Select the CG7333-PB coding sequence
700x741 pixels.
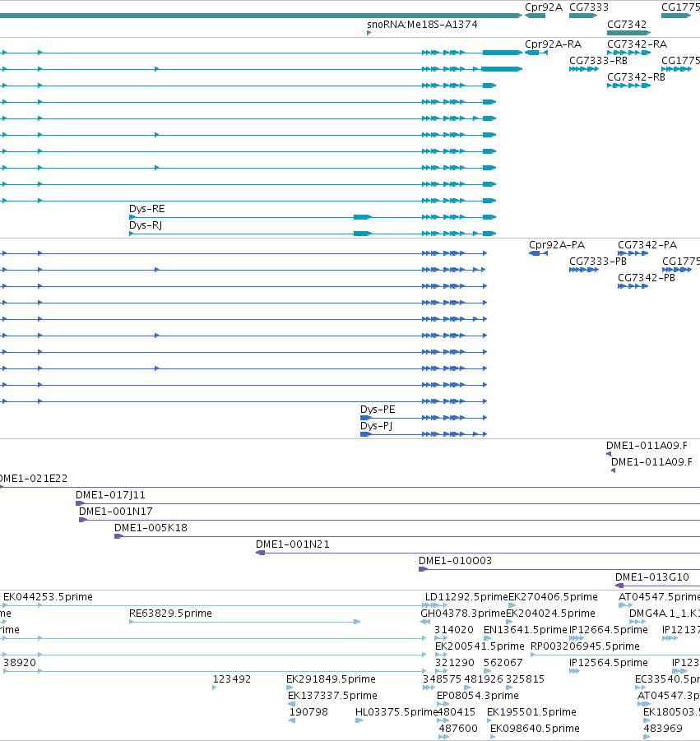pos(584,270)
